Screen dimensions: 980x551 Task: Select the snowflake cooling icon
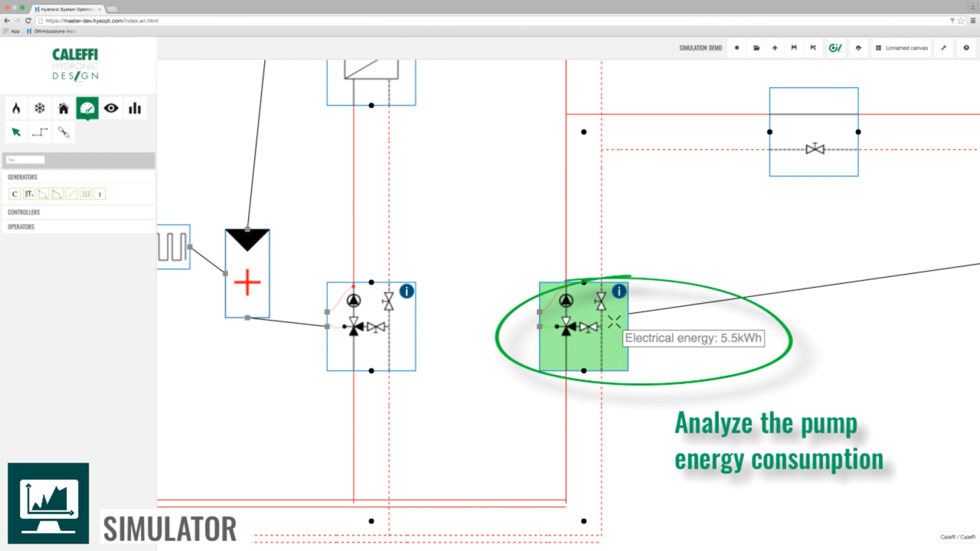pyautogui.click(x=40, y=109)
